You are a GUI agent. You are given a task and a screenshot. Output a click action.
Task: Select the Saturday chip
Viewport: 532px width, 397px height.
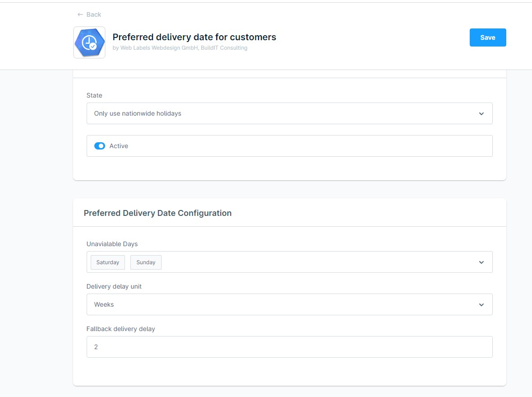107,262
